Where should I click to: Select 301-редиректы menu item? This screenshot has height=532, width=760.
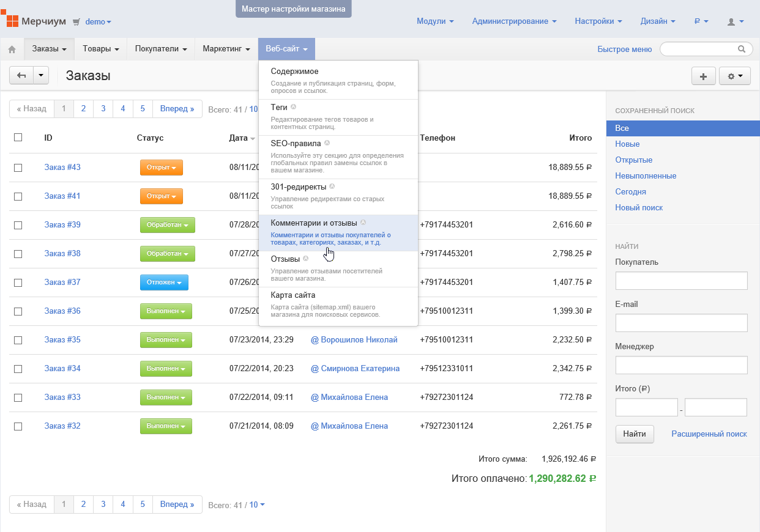[x=338, y=197]
